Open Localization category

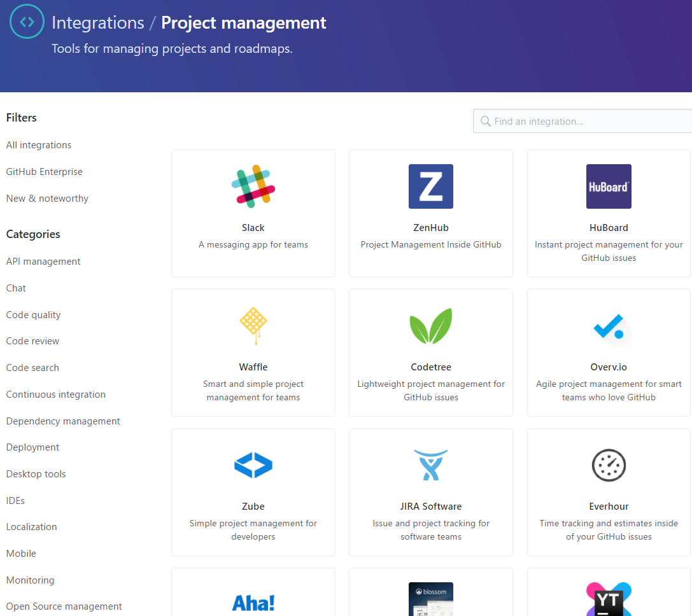31,527
